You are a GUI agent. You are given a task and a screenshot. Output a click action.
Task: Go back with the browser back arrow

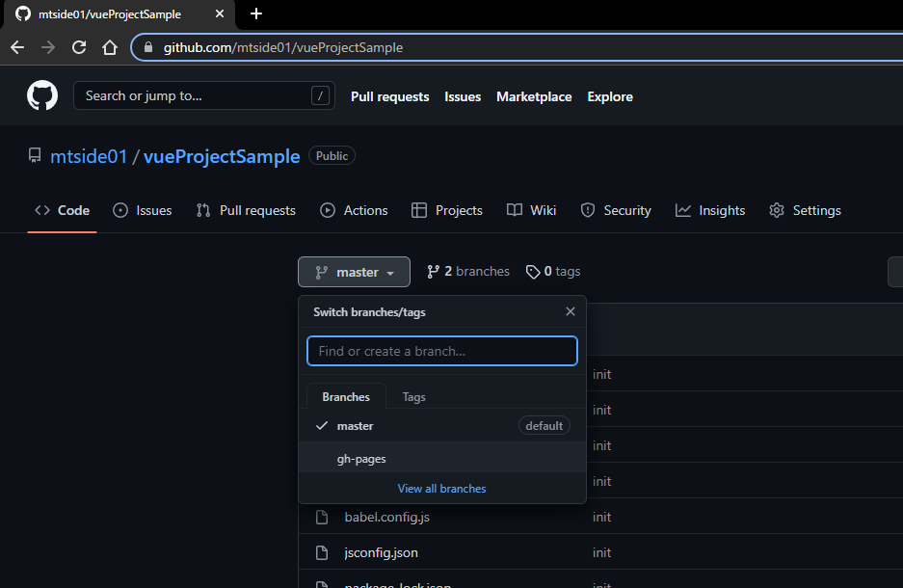[x=17, y=47]
